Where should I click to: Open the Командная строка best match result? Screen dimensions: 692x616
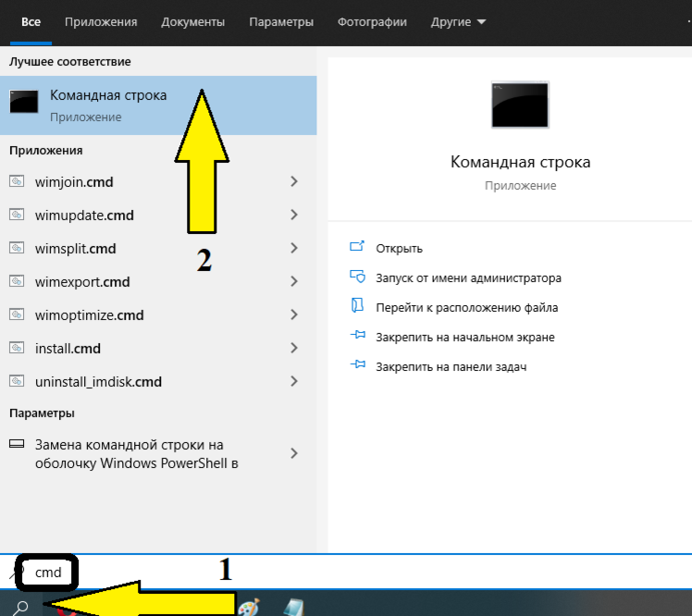158,105
